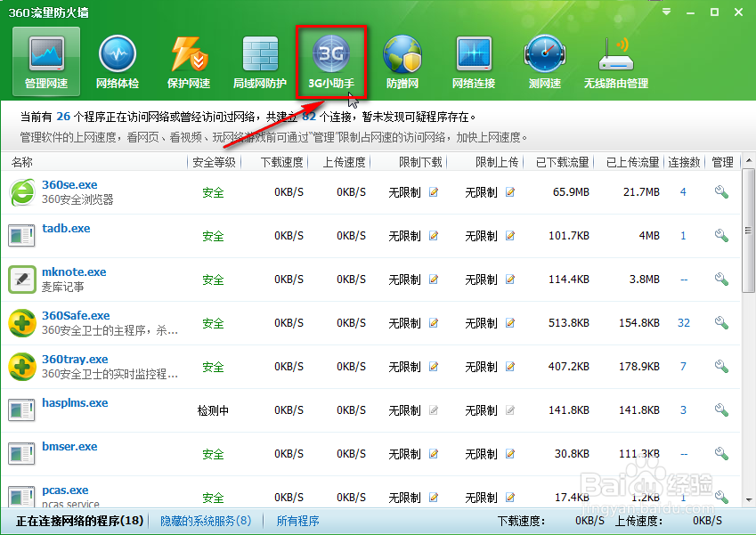The height and width of the screenshot is (535, 756).
Task: Click the wrench for mknote.exe
Action: [x=721, y=279]
